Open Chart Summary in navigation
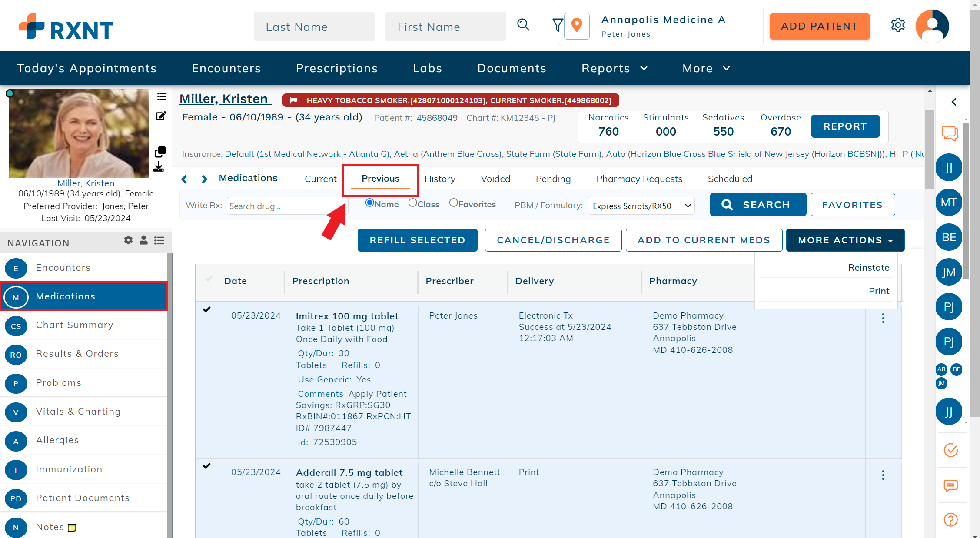The height and width of the screenshot is (538, 980). tap(83, 325)
